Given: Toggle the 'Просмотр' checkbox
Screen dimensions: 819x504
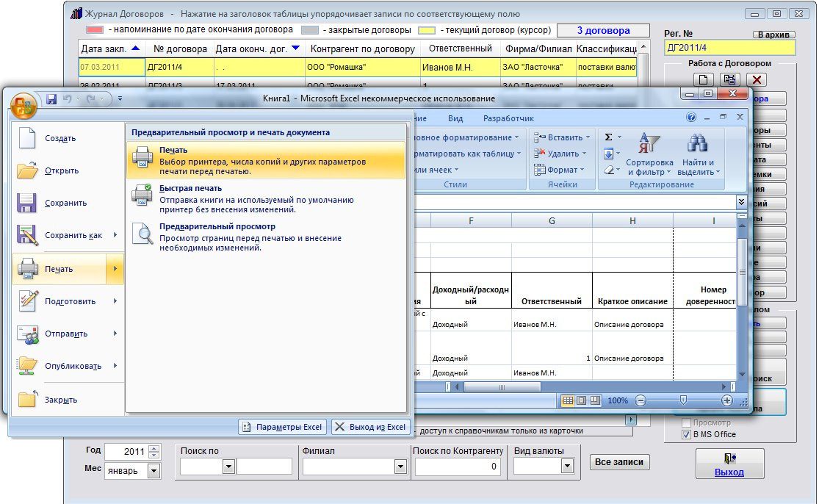Looking at the screenshot, I should pyautogui.click(x=686, y=423).
